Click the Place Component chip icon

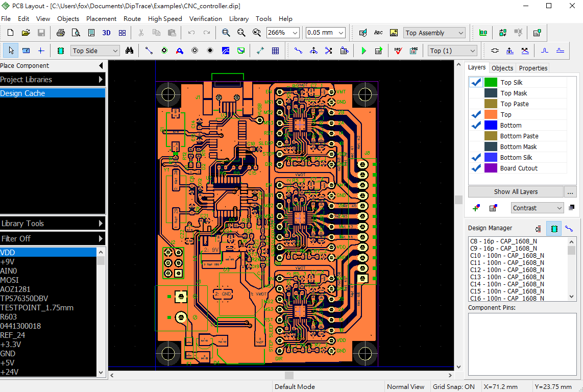pyautogui.click(x=61, y=51)
